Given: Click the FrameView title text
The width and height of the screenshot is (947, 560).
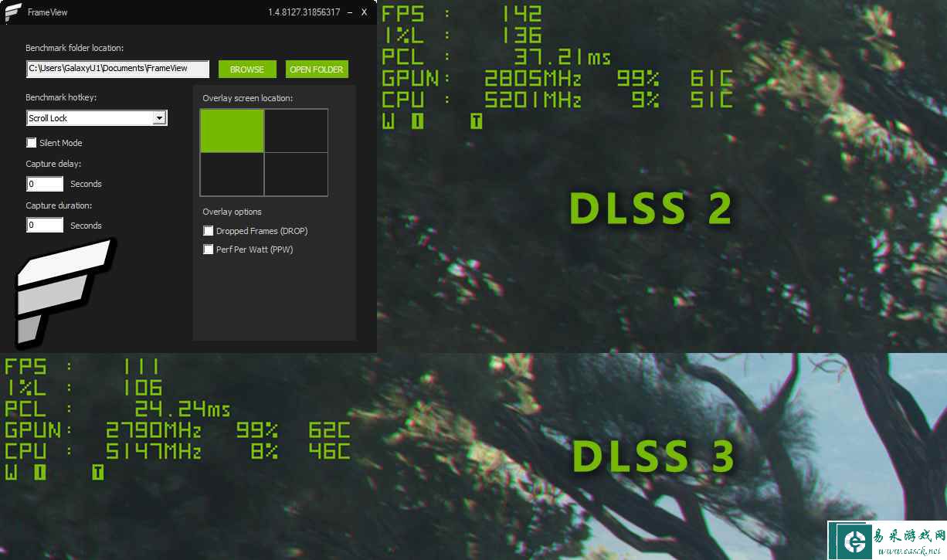Looking at the screenshot, I should (46, 13).
